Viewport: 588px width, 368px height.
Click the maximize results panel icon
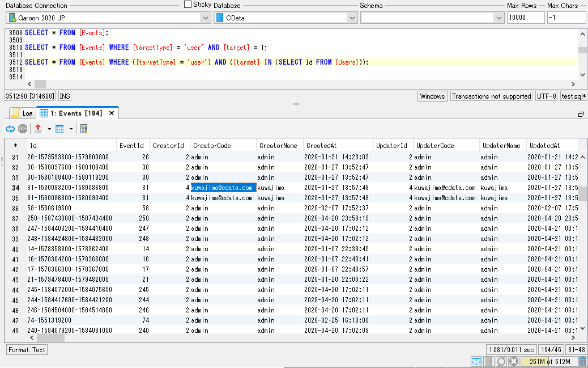pyautogui.click(x=581, y=114)
